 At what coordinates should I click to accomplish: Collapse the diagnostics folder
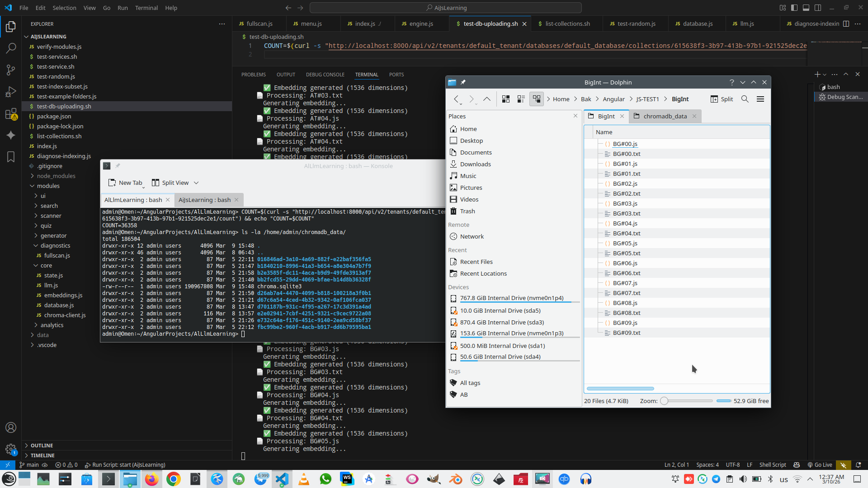pyautogui.click(x=55, y=245)
